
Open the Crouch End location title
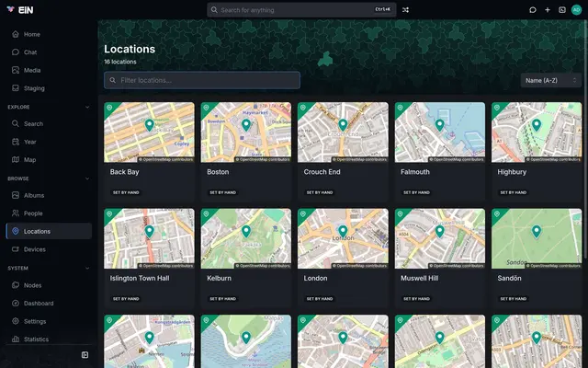point(322,172)
